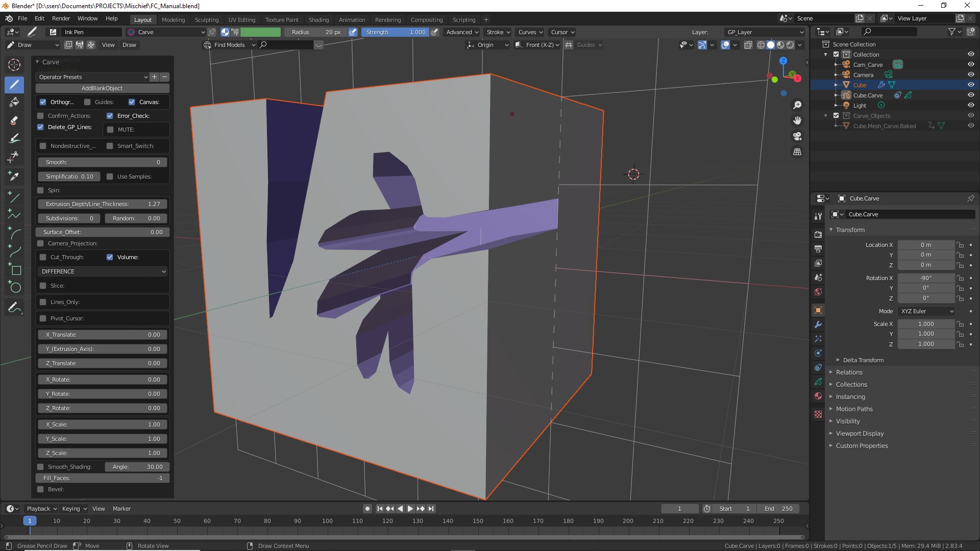Click the Cursor tool icon

tap(14, 65)
